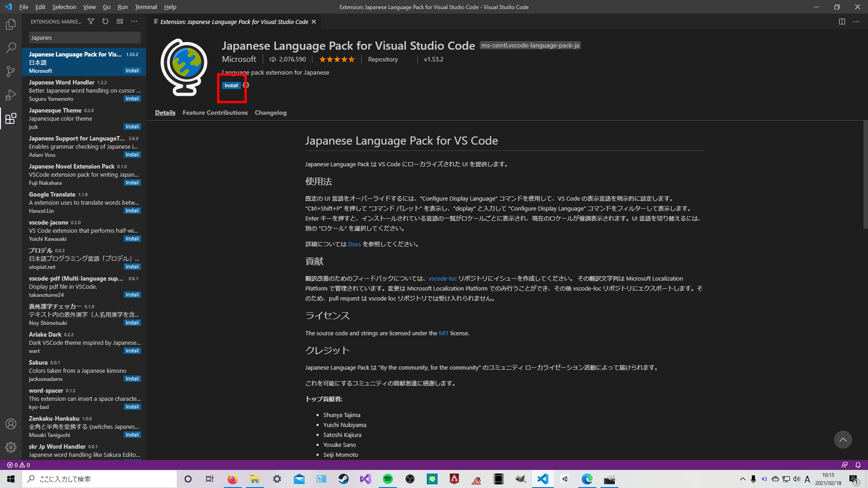Open the editor More Actions ellipsis menu
Screen dimensions: 868x488
pyautogui.click(x=856, y=21)
